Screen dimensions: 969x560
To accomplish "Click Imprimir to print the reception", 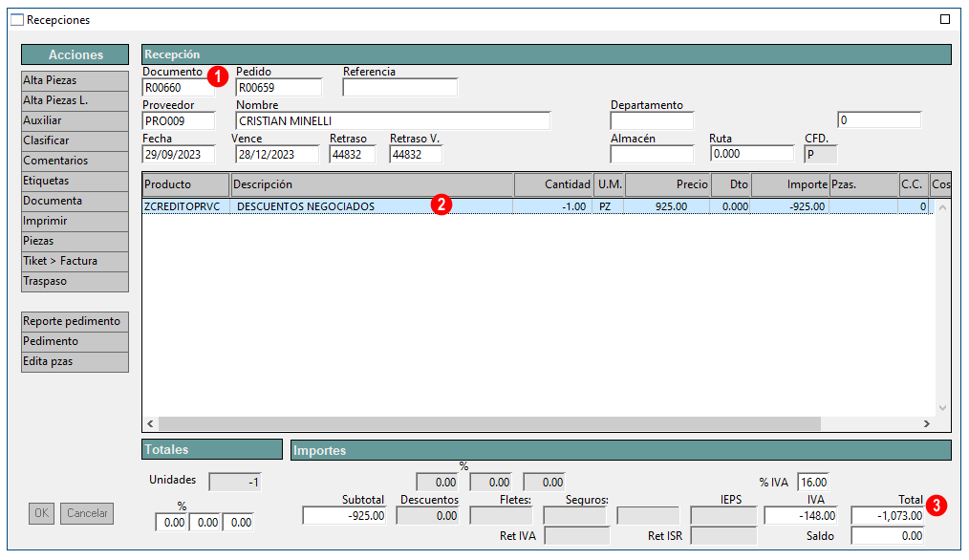I will pos(75,221).
